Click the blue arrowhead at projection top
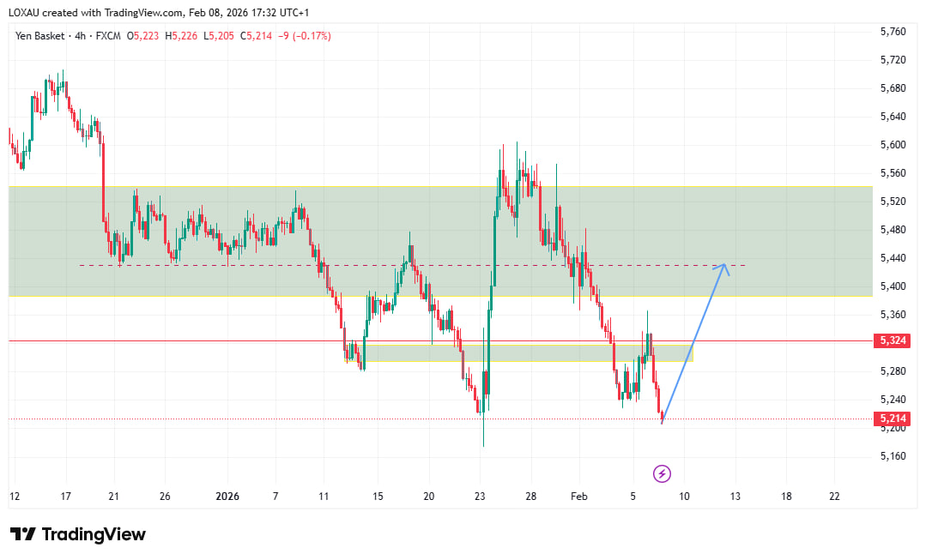This screenshot has width=926, height=560. [x=723, y=267]
